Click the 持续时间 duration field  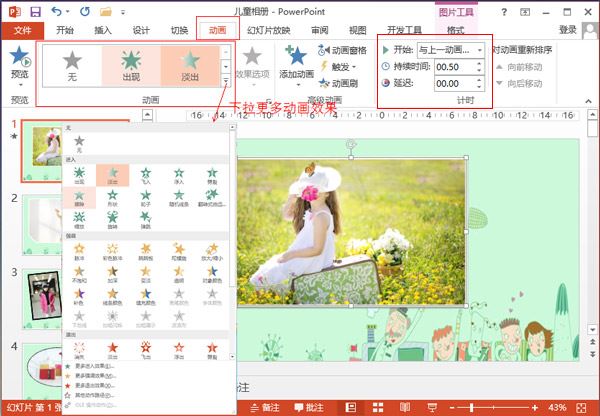pyautogui.click(x=455, y=67)
